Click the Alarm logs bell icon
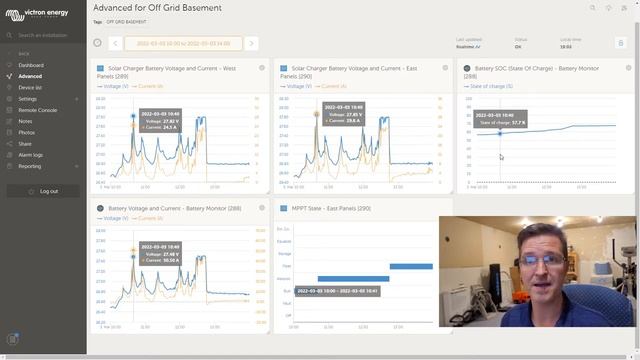Viewport: 640px width, 360px height. (x=9, y=155)
